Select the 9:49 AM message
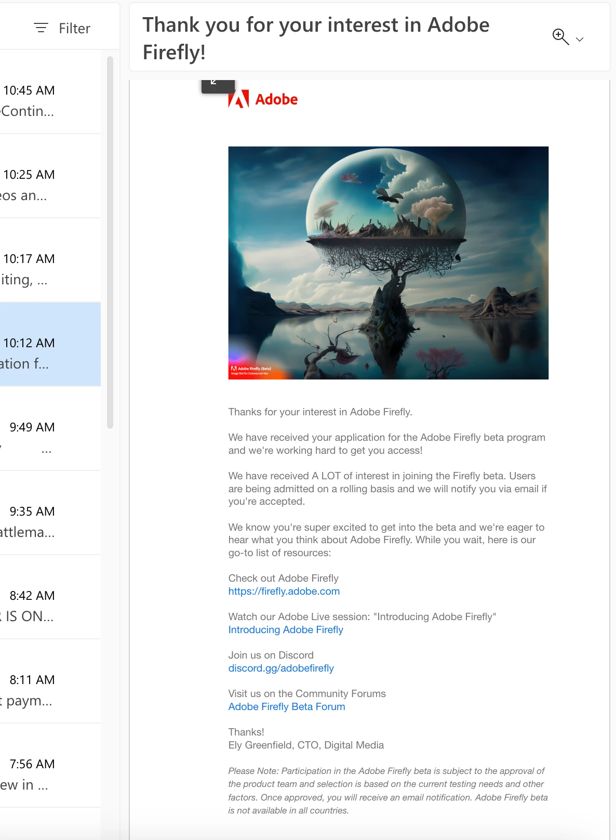The width and height of the screenshot is (616, 840). [x=50, y=429]
